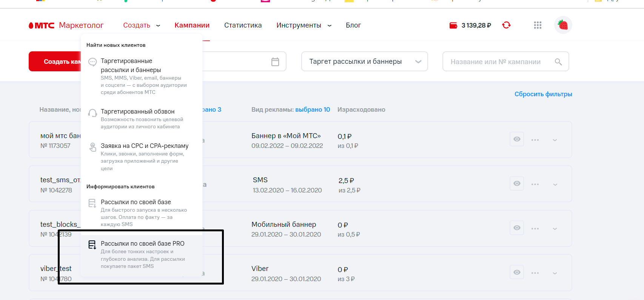The height and width of the screenshot is (300, 644).
Task: Expand the SMS campaign row chevron
Action: 555,185
